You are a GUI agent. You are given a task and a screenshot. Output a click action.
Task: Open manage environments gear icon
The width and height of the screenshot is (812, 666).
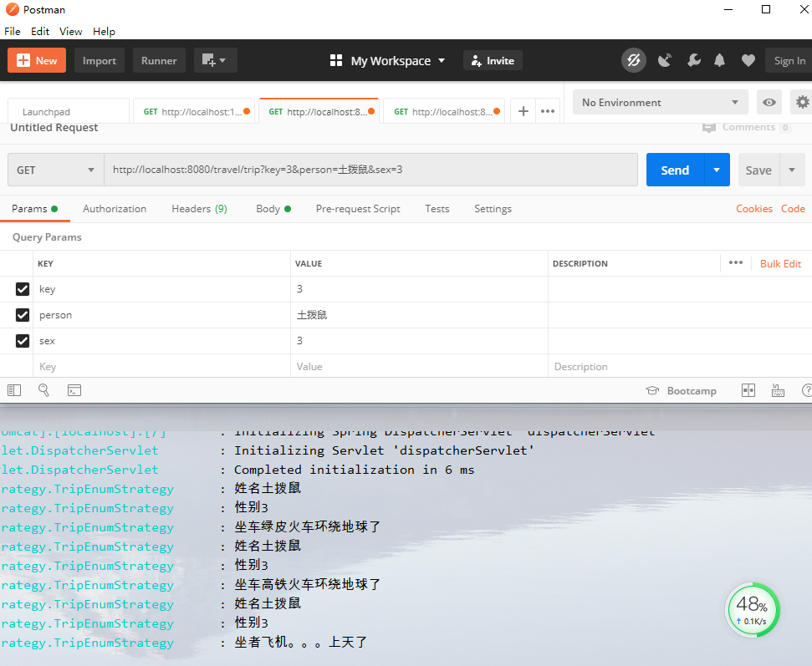pyautogui.click(x=802, y=103)
